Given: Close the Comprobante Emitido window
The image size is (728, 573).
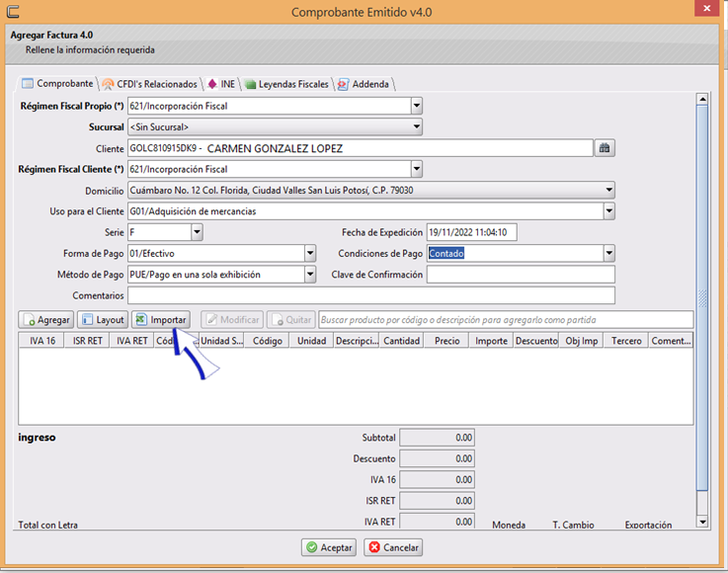Looking at the screenshot, I should click(x=706, y=8).
